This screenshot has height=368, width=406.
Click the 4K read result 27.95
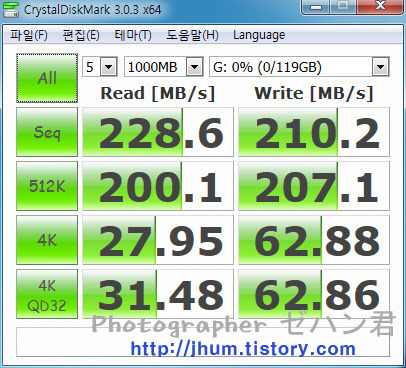point(158,240)
